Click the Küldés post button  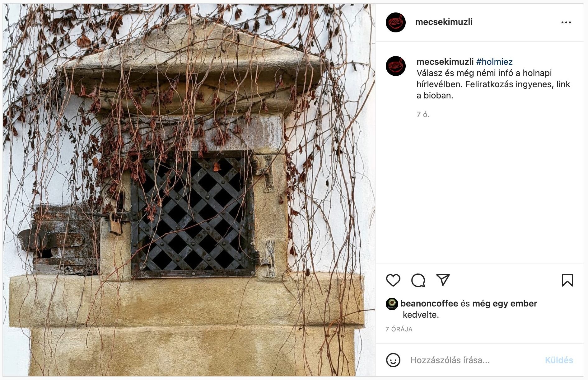coord(559,360)
